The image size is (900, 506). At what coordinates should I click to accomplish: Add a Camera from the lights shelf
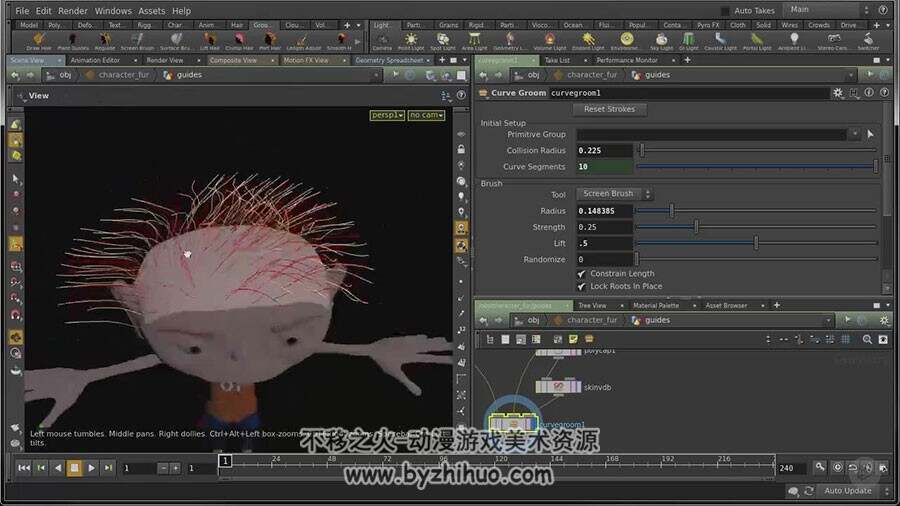coord(382,41)
